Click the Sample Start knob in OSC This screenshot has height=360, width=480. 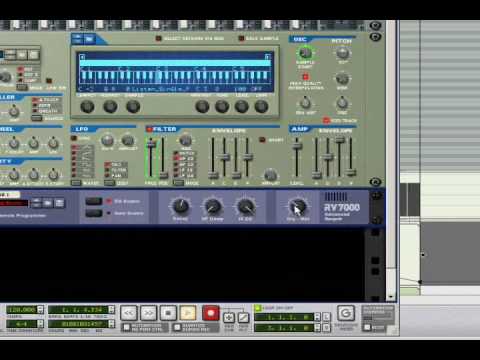tap(305, 53)
